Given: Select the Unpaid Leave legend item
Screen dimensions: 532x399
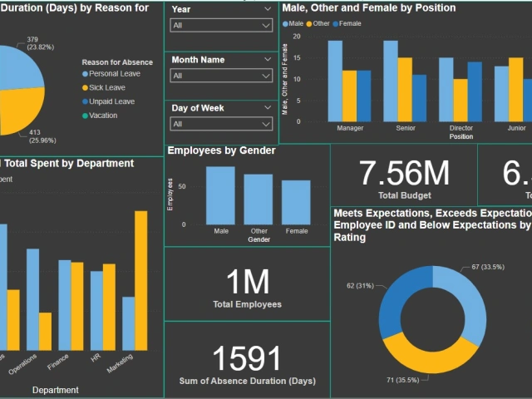Looking at the screenshot, I should tap(85, 101).
